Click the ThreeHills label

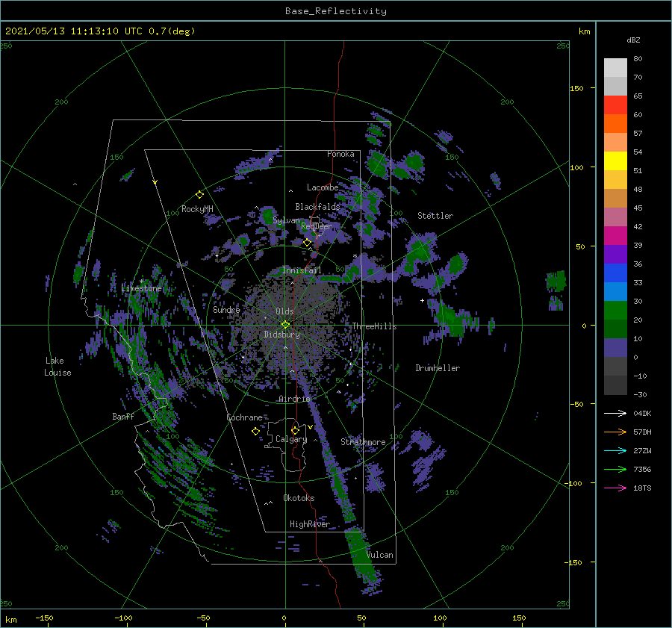pos(374,326)
